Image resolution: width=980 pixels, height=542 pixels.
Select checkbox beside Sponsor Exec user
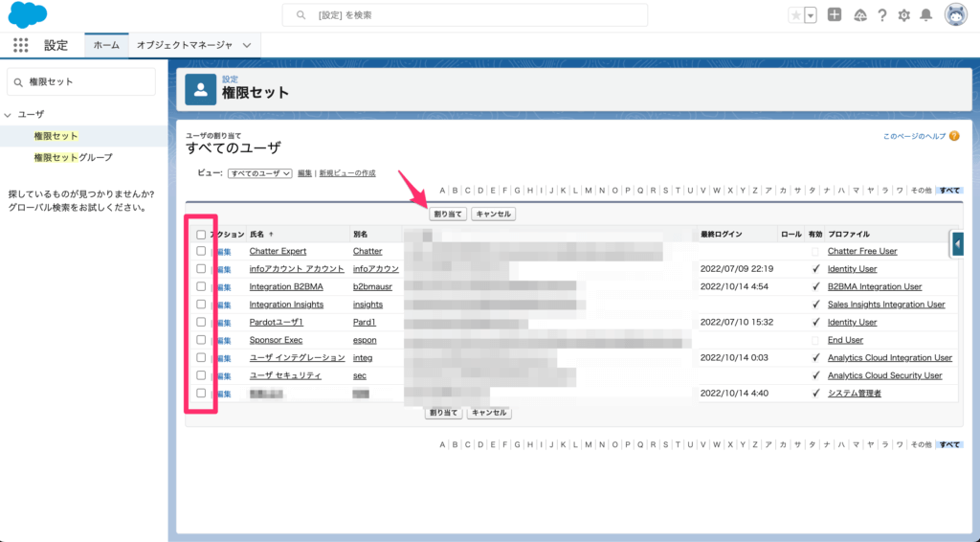[x=201, y=340]
